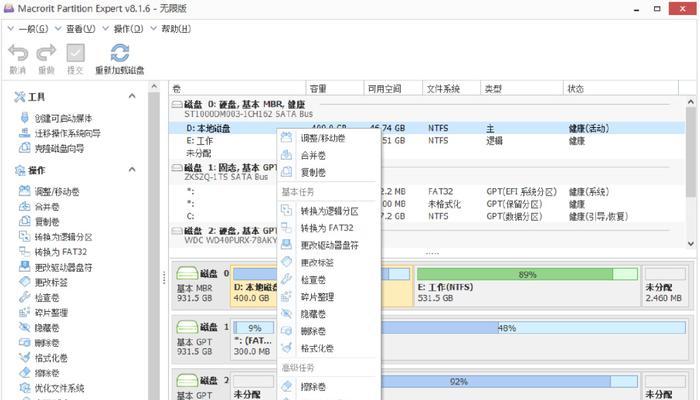Click the Commit checkmark toolbar icon

75,53
